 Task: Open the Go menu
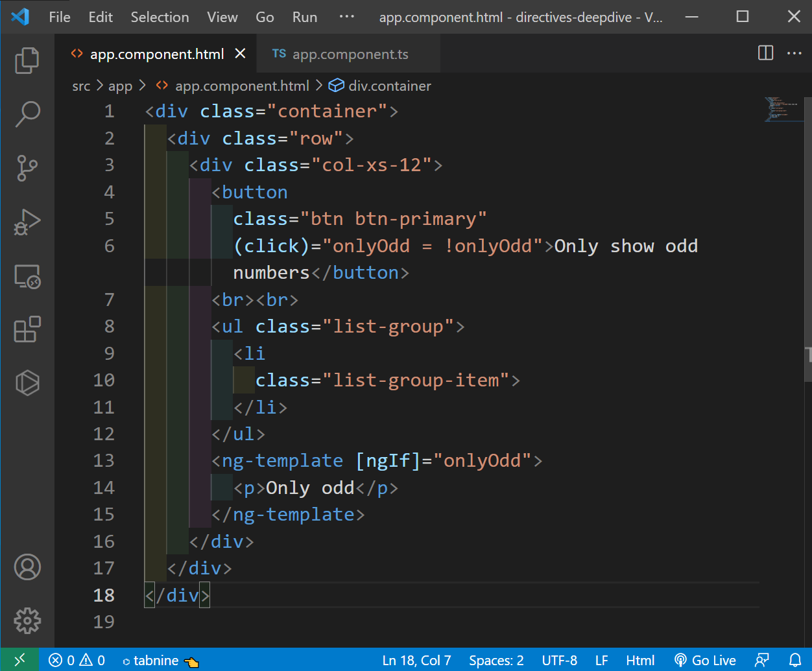coord(265,17)
